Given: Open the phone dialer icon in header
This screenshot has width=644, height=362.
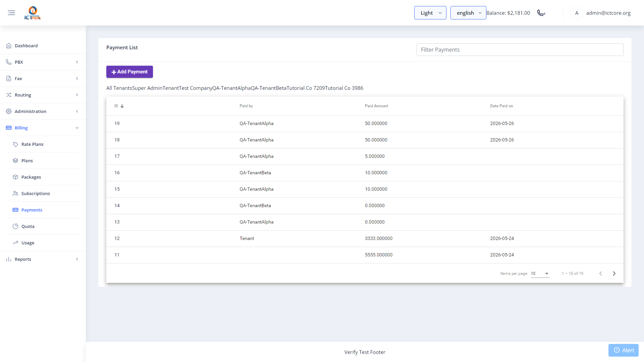Looking at the screenshot, I should coord(541,13).
